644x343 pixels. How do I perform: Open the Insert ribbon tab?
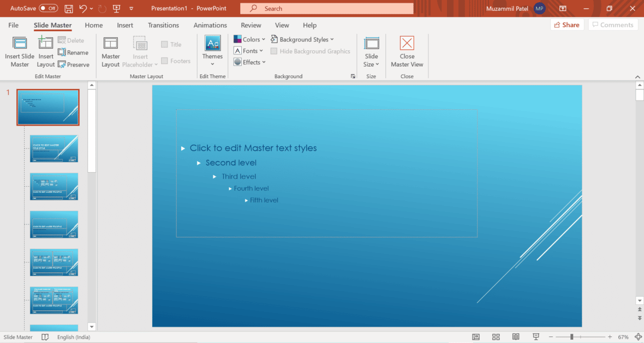pyautogui.click(x=125, y=25)
